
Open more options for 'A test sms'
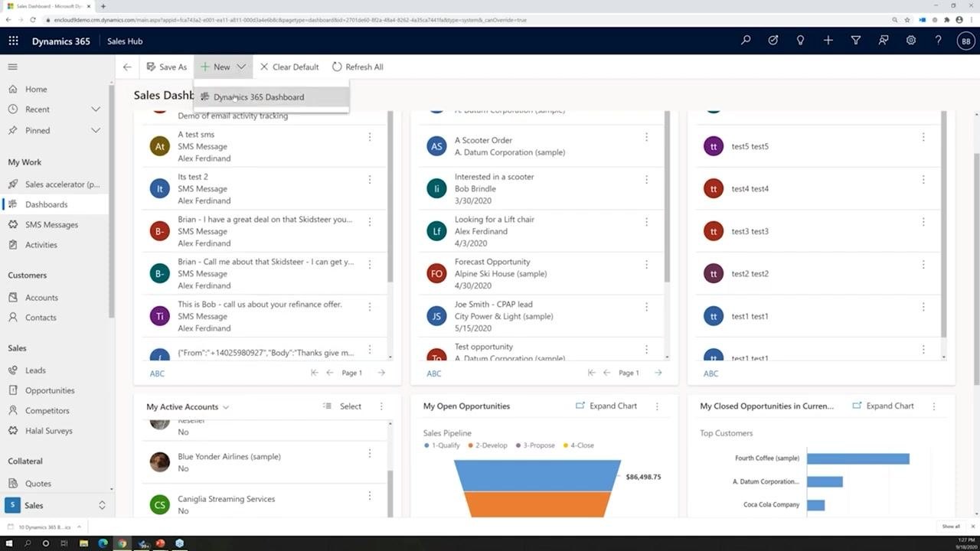(x=370, y=137)
